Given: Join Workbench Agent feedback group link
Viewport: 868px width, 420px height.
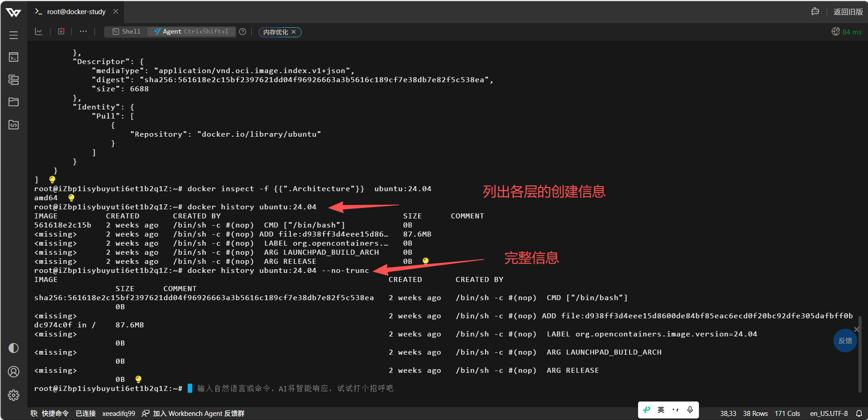Looking at the screenshot, I should pos(193,413).
